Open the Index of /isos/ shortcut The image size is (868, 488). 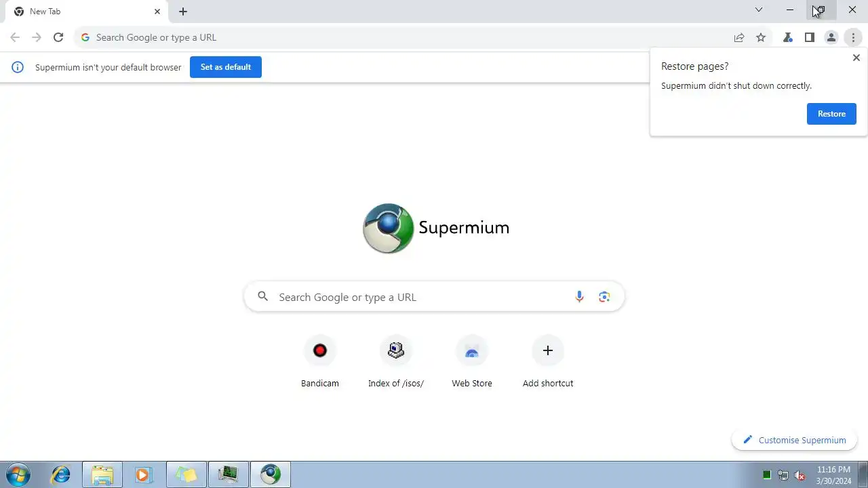point(396,362)
